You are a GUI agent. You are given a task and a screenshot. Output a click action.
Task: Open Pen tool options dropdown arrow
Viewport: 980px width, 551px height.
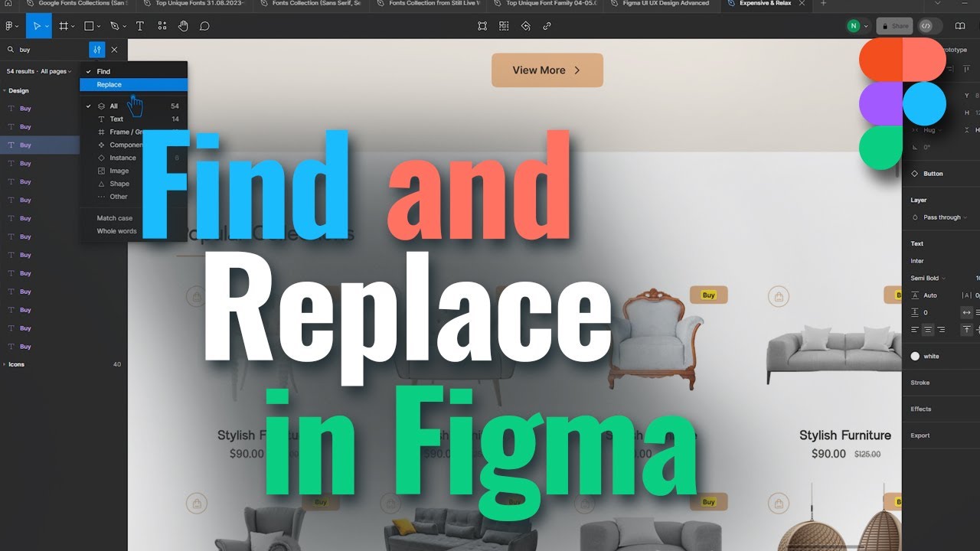124,27
